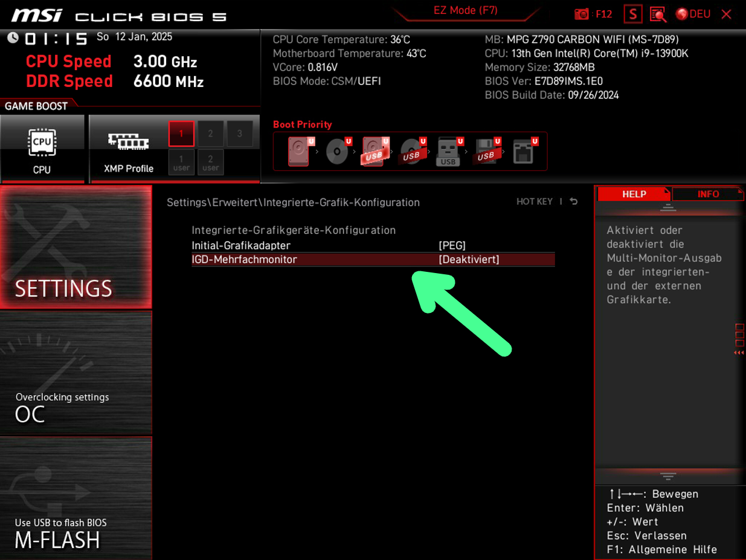Viewport: 746px width, 560px height.
Task: Open the SETTINGS section
Action: [x=76, y=247]
